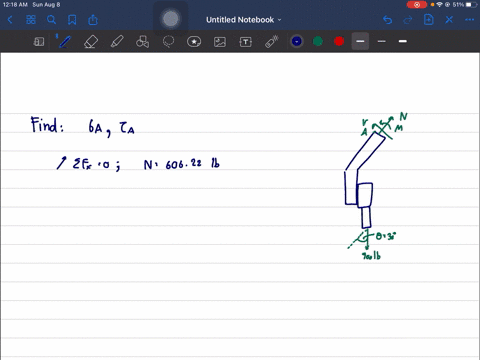Tap the handwritten 'Find:' text
480x360 pixels.
(47, 125)
